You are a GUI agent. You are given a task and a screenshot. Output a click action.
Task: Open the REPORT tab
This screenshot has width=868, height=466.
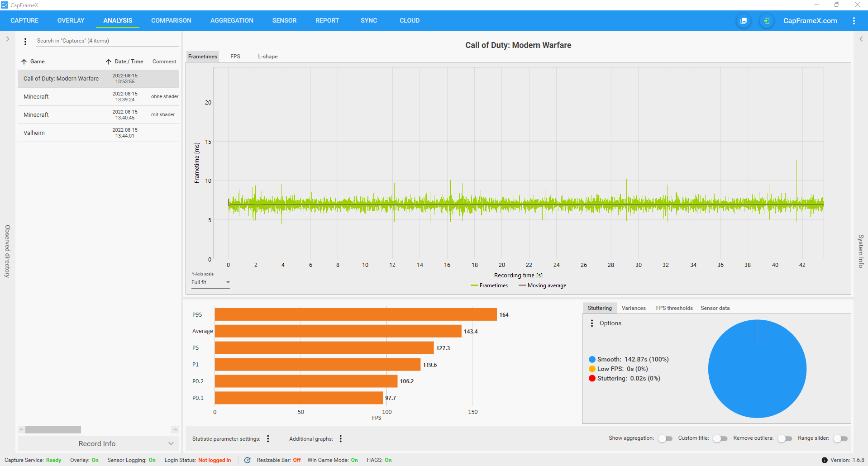327,20
